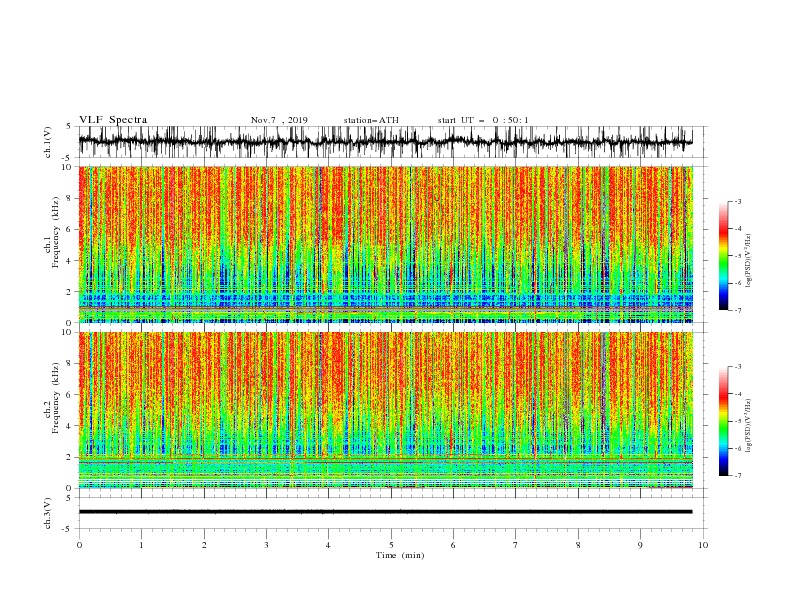792x612 pixels.
Task: Click the upper PSD color scale bar
Action: tap(723, 256)
